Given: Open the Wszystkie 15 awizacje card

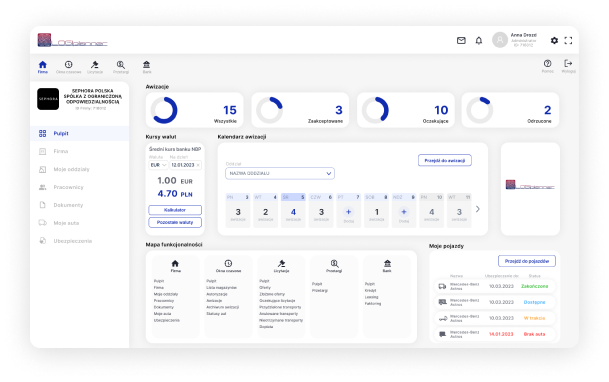Looking at the screenshot, I should [x=195, y=110].
